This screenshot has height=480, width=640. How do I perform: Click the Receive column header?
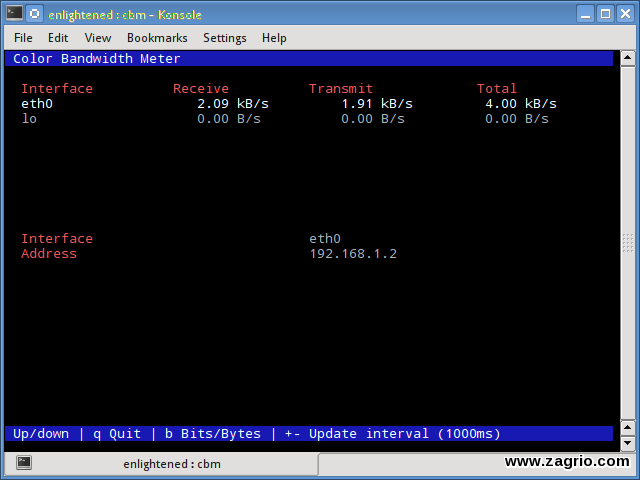point(201,89)
